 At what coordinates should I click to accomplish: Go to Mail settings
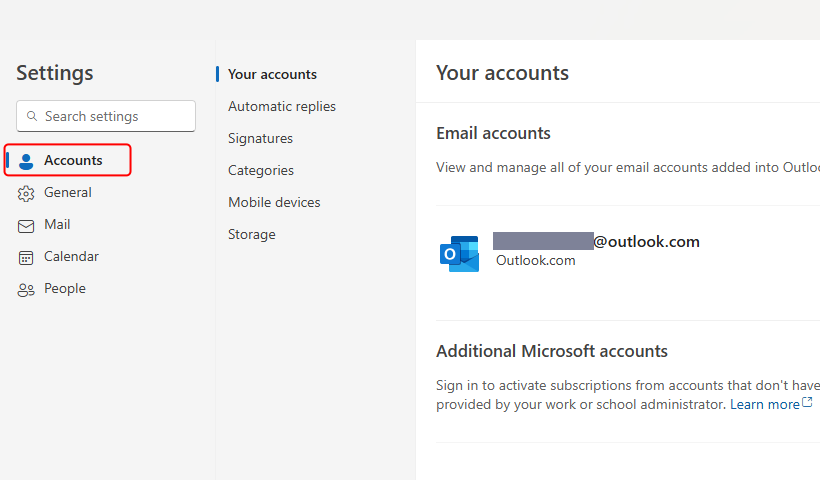57,224
